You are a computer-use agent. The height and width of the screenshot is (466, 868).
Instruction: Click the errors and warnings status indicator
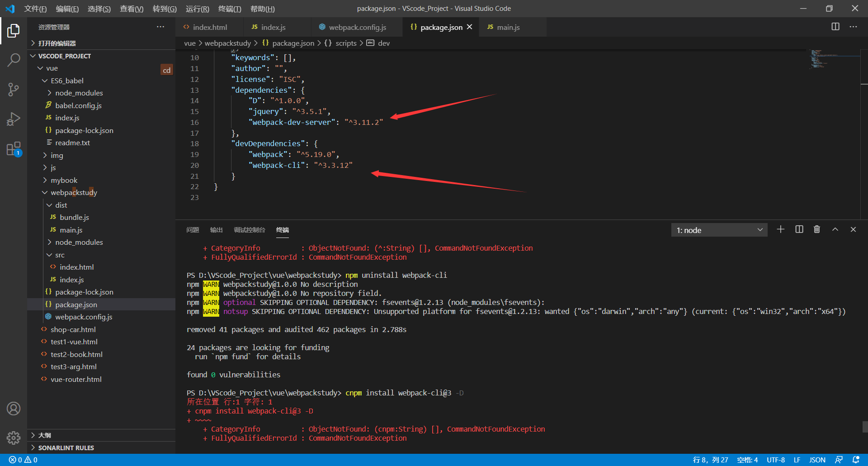[x=23, y=460]
